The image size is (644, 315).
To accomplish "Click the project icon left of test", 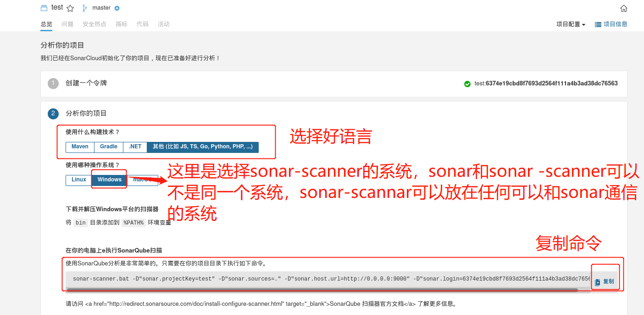I will pyautogui.click(x=44, y=8).
